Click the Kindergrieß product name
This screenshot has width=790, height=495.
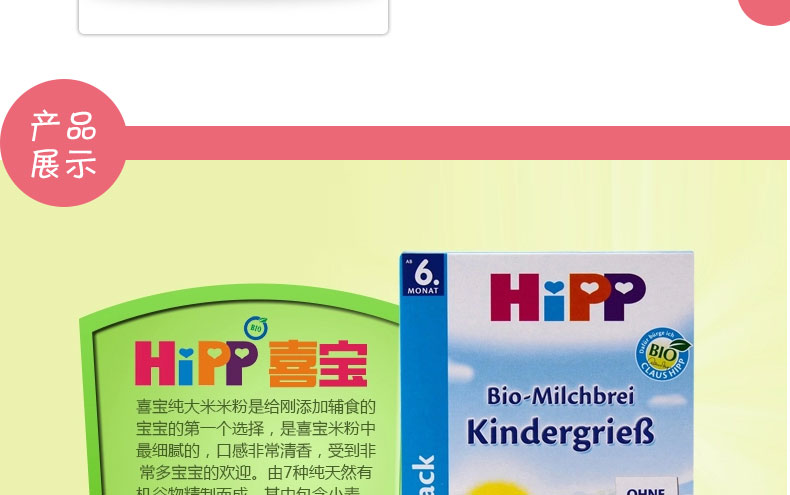click(x=560, y=432)
